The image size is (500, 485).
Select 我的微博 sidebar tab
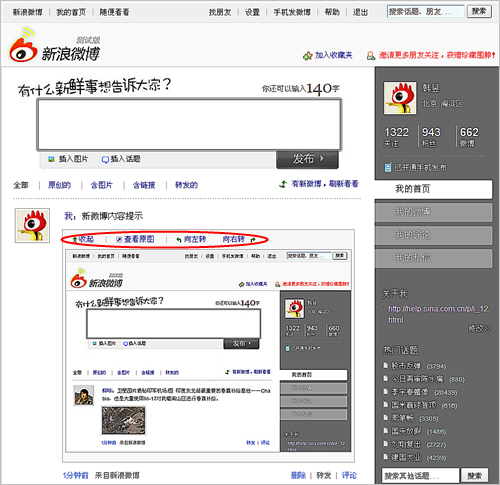433,212
